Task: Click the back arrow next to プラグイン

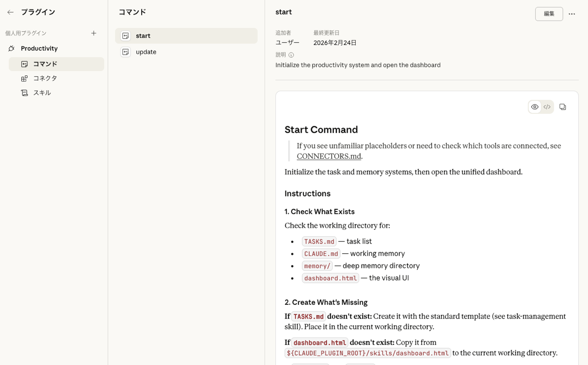Action: point(10,12)
